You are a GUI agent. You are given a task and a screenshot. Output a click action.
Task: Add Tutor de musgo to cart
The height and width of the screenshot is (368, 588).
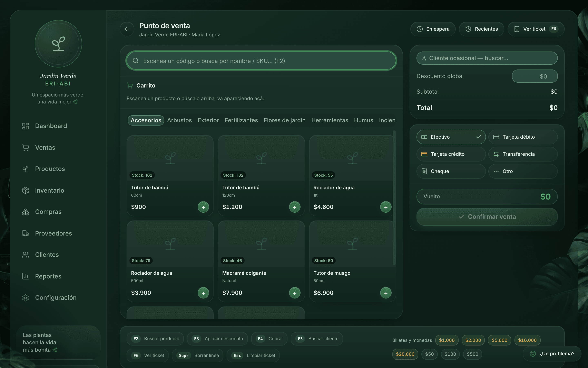click(386, 293)
